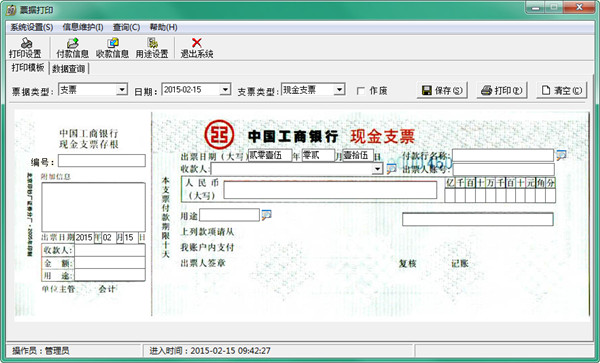This screenshot has height=363, width=600.
Task: Open the 系统设置(S) menu
Action: pos(31,27)
